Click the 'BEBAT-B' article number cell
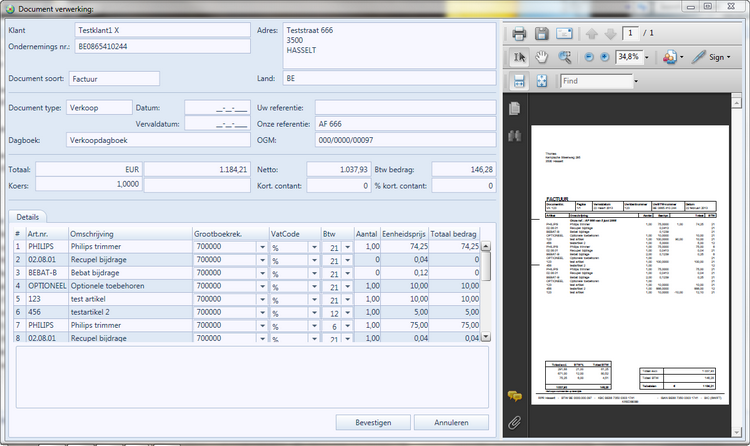This screenshot has width=750, height=446. click(x=47, y=273)
